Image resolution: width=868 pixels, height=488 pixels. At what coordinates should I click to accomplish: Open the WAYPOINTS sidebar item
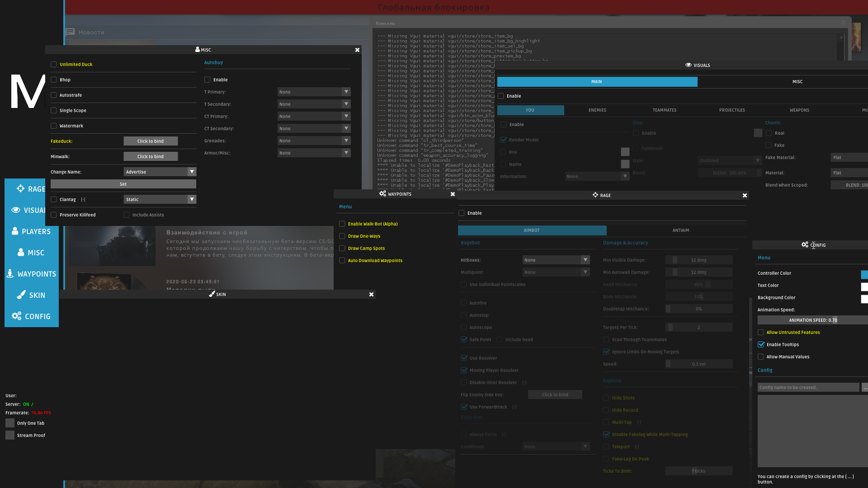point(31,274)
